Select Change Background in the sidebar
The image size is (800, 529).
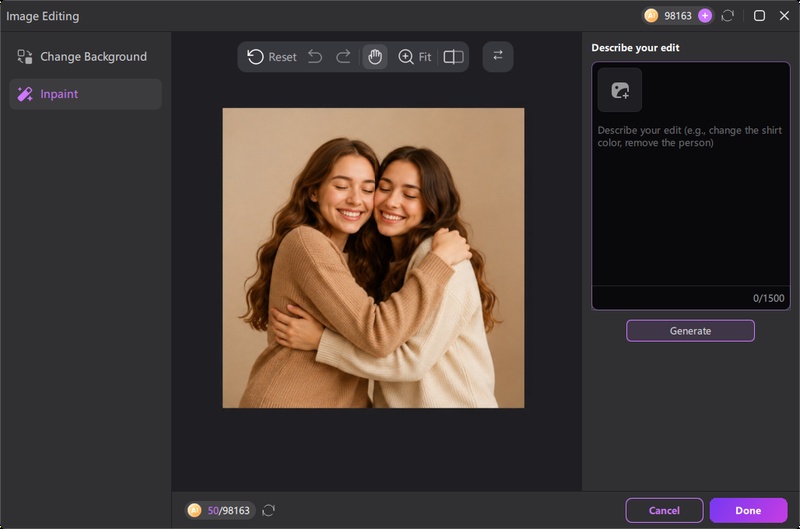(85, 57)
